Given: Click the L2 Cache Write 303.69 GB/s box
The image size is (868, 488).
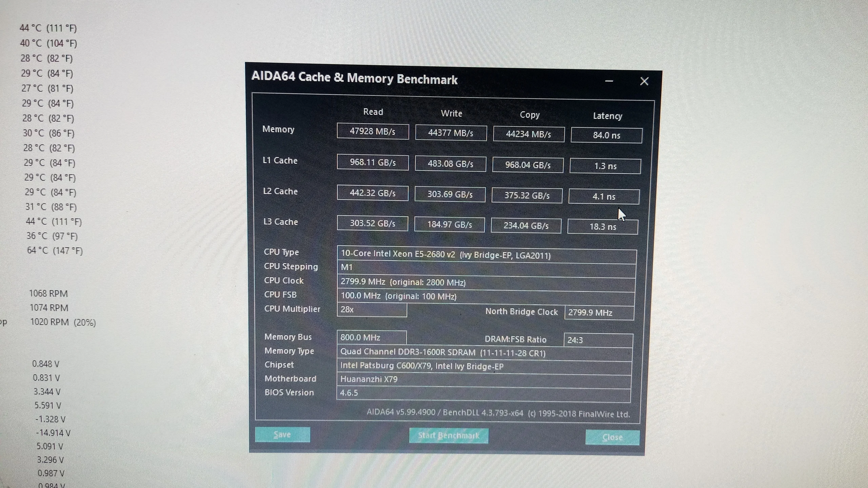Looking at the screenshot, I should [x=450, y=195].
